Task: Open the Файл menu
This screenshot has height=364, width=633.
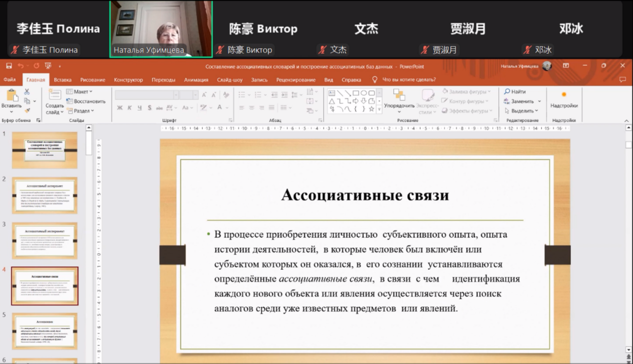Action: [11, 79]
